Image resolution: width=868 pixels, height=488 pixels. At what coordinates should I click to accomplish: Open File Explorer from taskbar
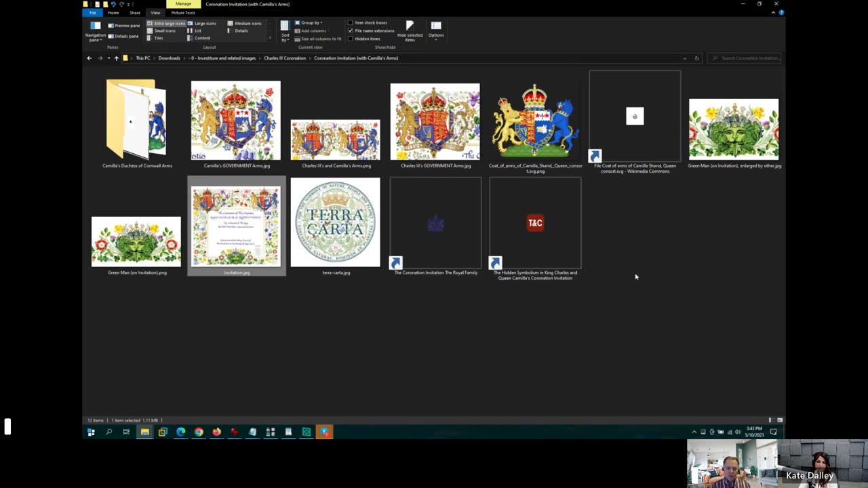144,432
